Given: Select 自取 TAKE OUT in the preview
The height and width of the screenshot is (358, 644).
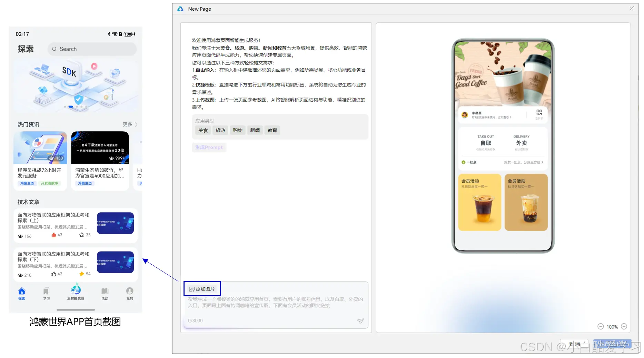Looking at the screenshot, I should (486, 142).
